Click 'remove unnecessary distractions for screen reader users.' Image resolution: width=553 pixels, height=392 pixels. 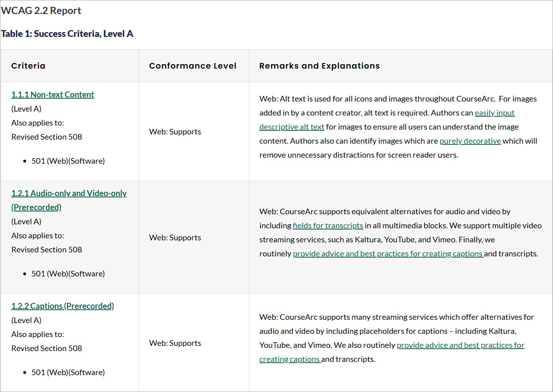(x=359, y=155)
